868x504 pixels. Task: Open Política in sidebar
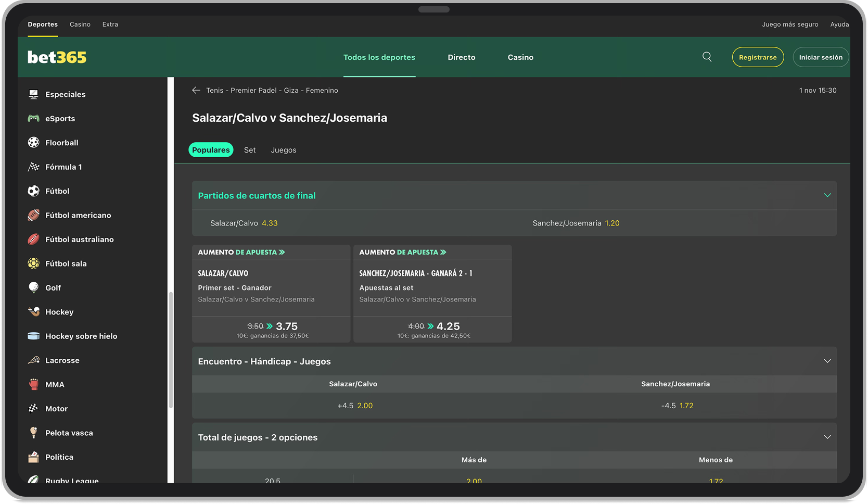tap(59, 457)
